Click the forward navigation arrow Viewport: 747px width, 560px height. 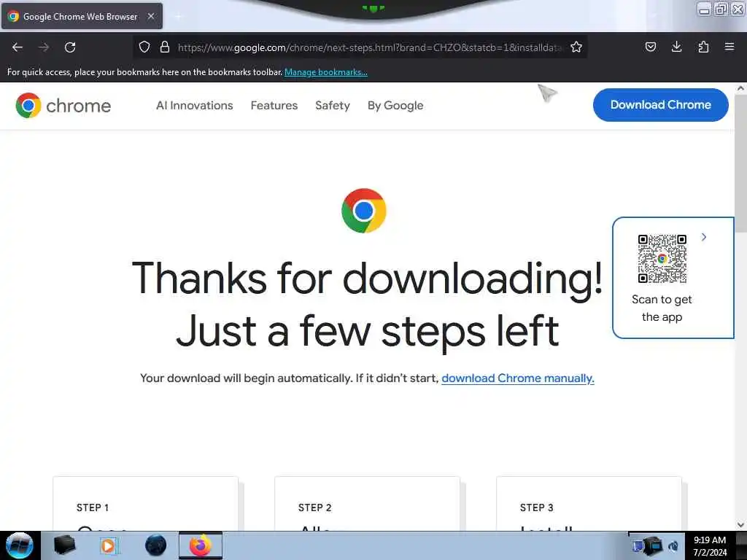pos(44,47)
